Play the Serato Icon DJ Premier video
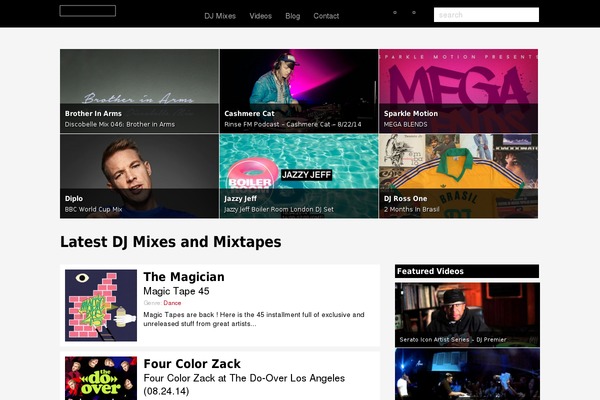 tap(467, 315)
